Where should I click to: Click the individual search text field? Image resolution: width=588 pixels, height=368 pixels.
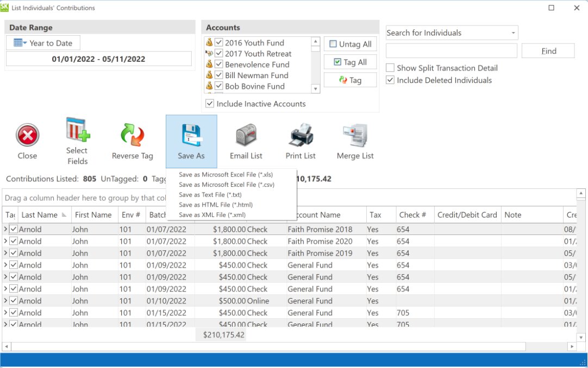click(452, 51)
